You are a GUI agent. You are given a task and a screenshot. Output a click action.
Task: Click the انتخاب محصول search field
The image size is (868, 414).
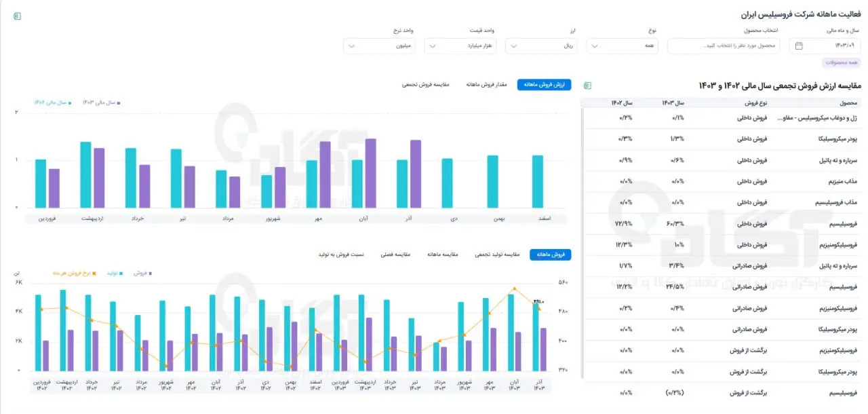tap(724, 45)
